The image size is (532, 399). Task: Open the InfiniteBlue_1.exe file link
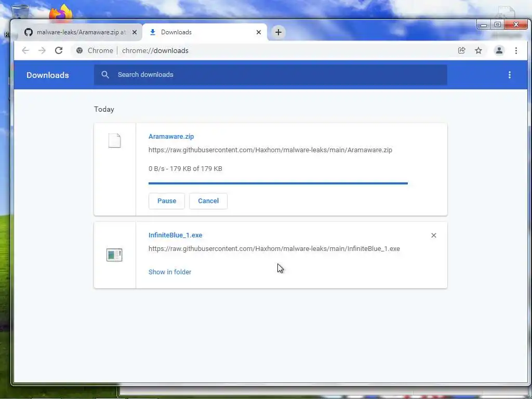tap(175, 235)
